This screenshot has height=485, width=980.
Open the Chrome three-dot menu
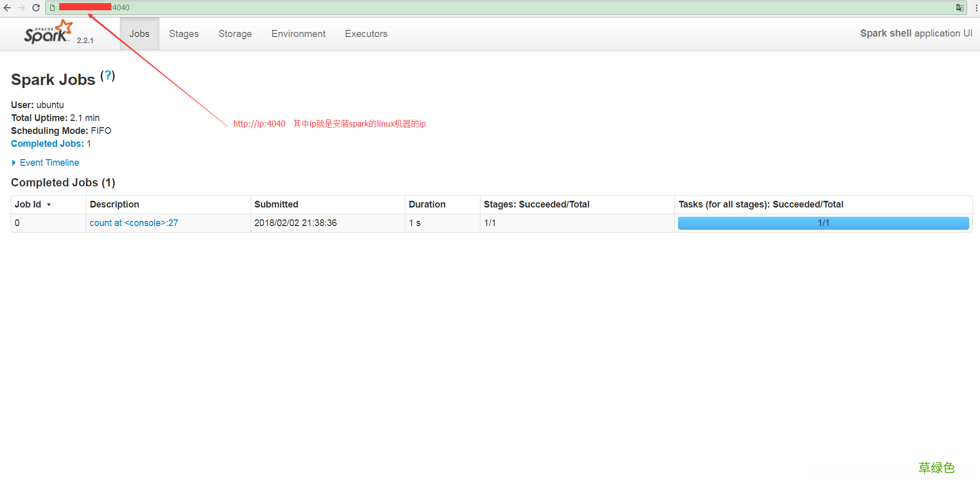[976, 8]
